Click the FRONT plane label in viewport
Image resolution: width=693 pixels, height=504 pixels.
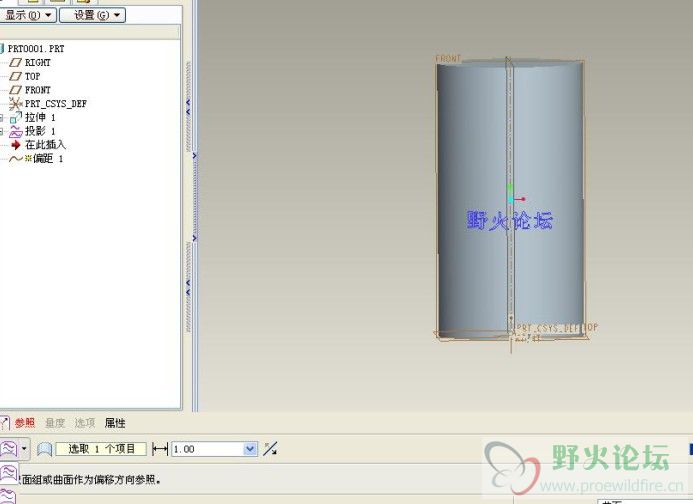[x=448, y=58]
